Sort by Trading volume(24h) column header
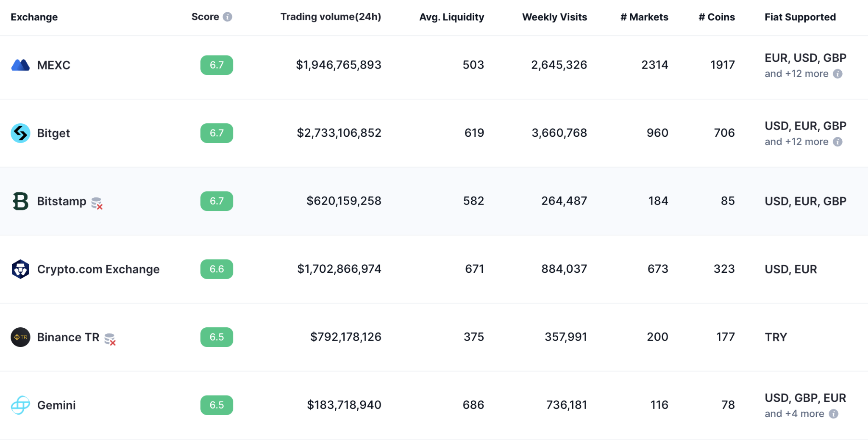Viewport: 868px width, 440px height. click(331, 17)
